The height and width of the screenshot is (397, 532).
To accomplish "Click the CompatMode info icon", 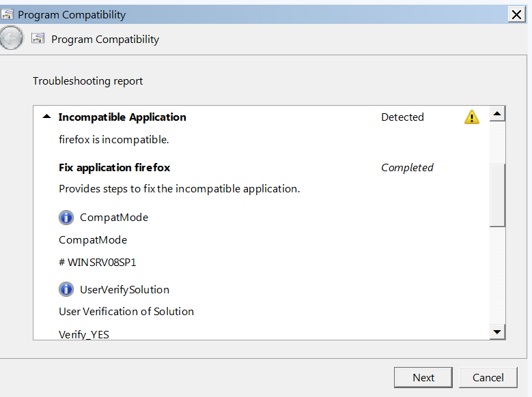I will point(66,218).
